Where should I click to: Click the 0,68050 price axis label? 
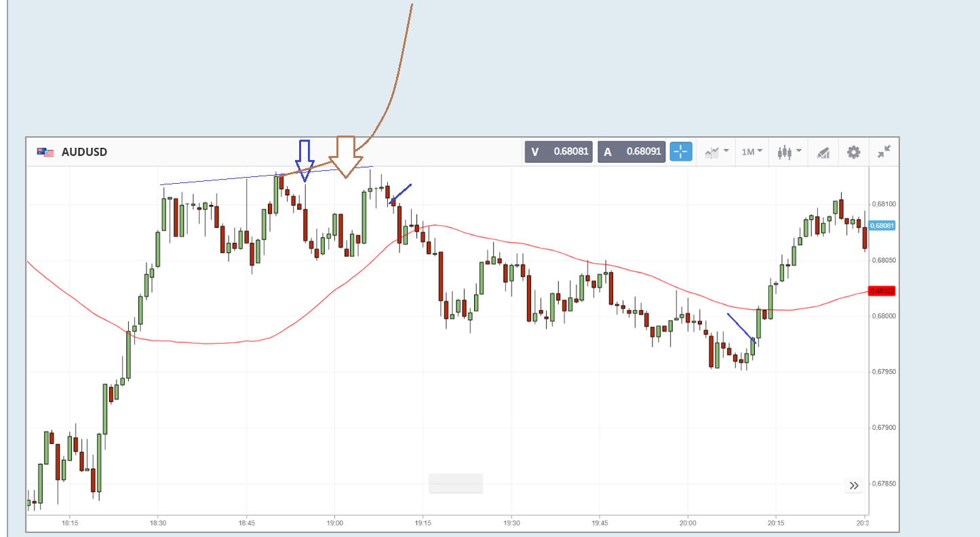coord(883,260)
